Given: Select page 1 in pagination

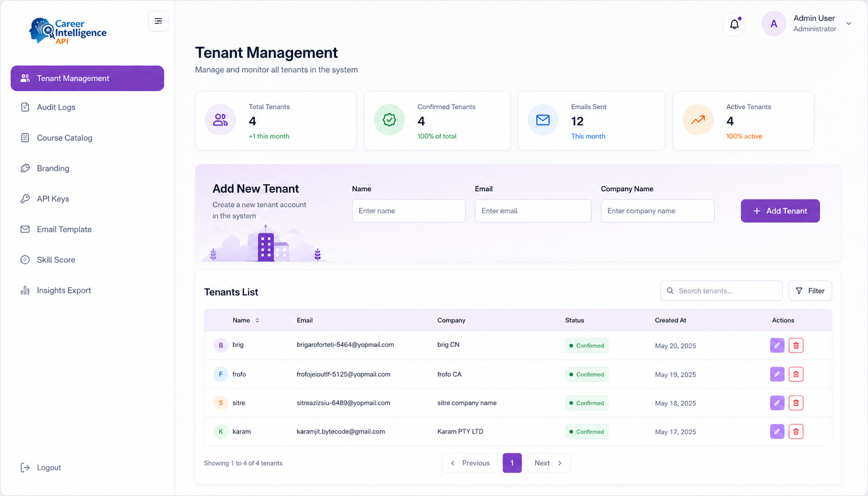Looking at the screenshot, I should coord(512,463).
